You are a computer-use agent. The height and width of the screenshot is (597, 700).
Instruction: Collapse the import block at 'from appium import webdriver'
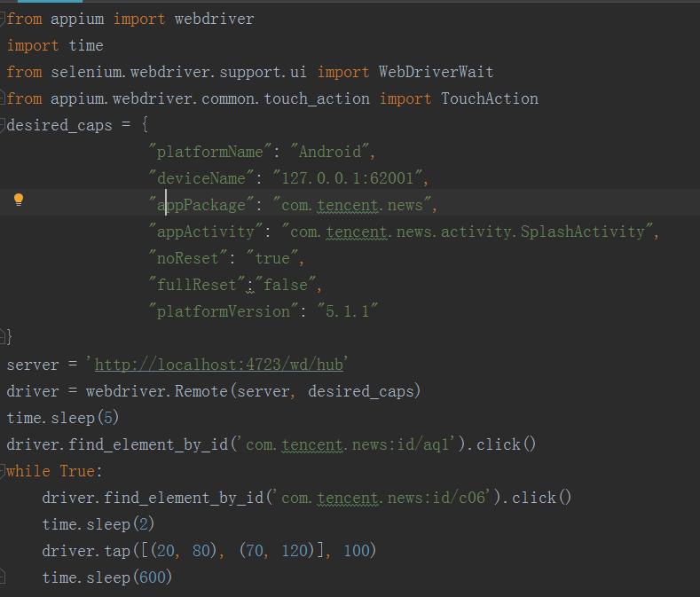click(3, 19)
